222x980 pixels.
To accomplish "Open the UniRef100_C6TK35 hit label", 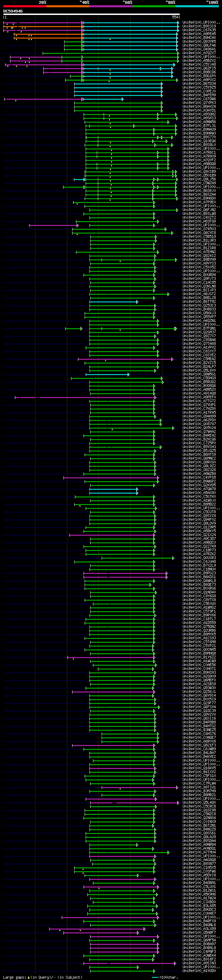I will point(199,30).
